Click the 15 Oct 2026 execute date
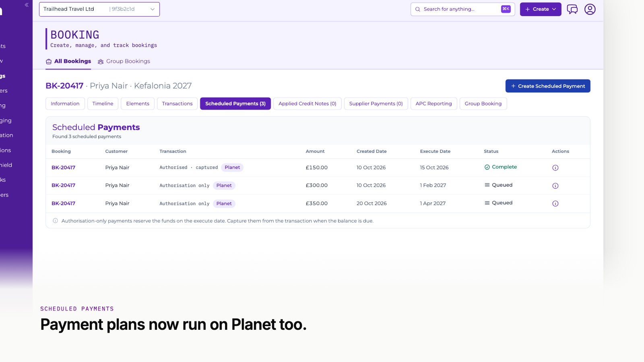The width and height of the screenshot is (644, 362). [x=434, y=168]
